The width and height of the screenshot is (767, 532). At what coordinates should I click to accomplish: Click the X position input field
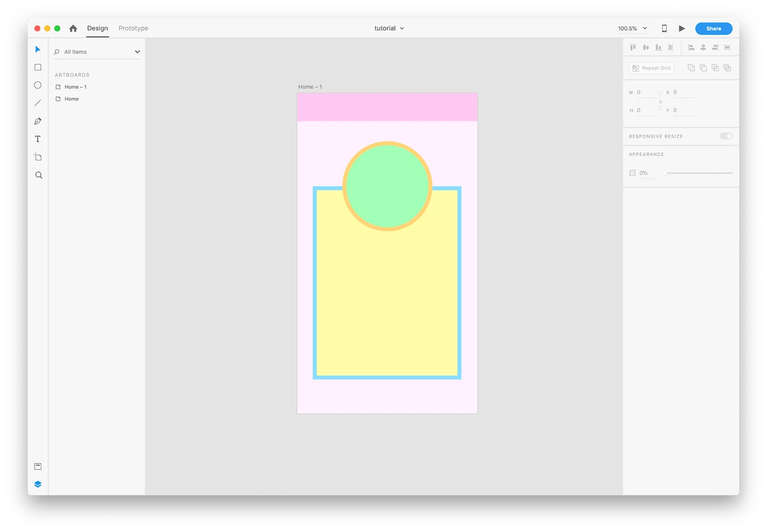tap(683, 93)
